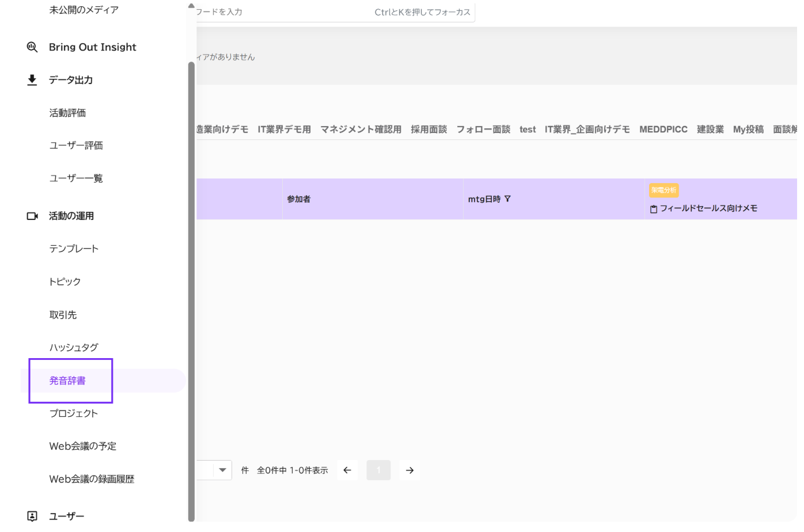Viewport: 804px width, 532px height.
Task: Switch to 建設業 tab
Action: [710, 130]
